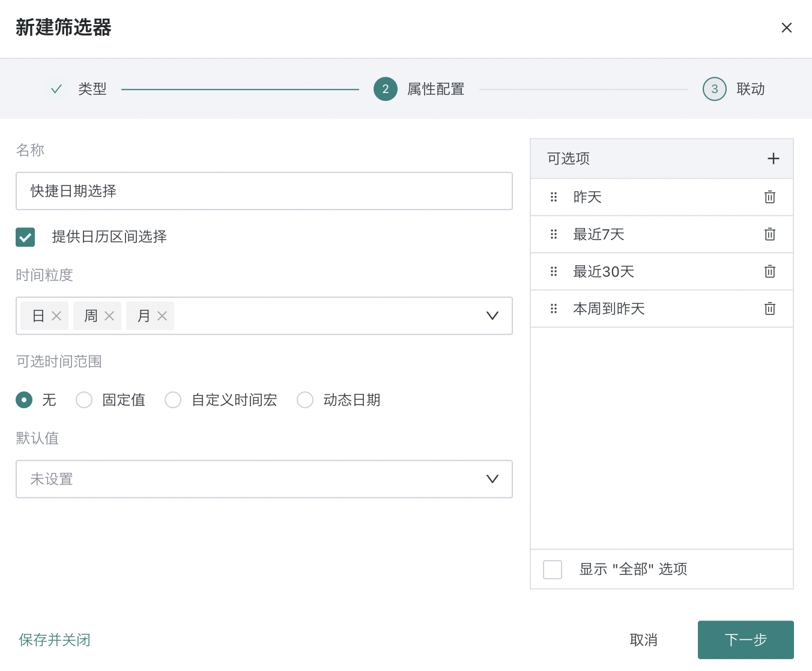Go to the 属性配置 step label

436,89
